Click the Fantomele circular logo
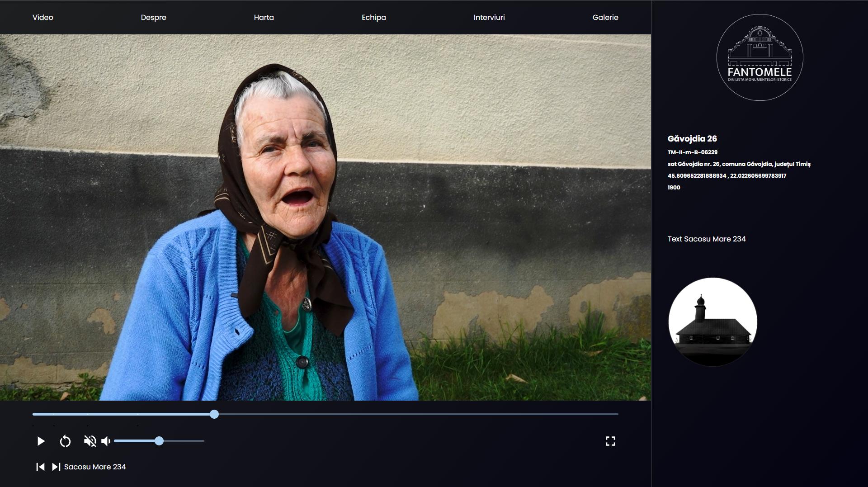The image size is (868, 487). 759,57
